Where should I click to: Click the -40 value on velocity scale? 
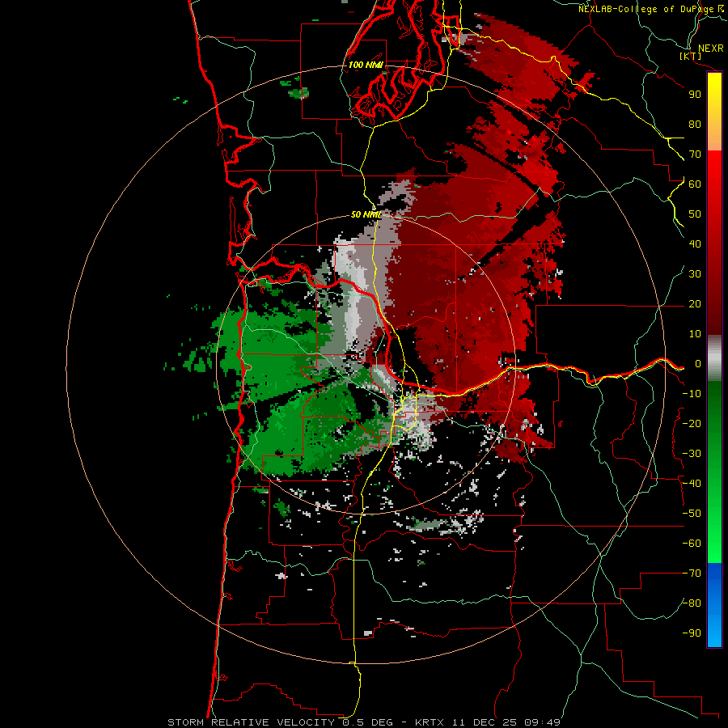pos(692,484)
